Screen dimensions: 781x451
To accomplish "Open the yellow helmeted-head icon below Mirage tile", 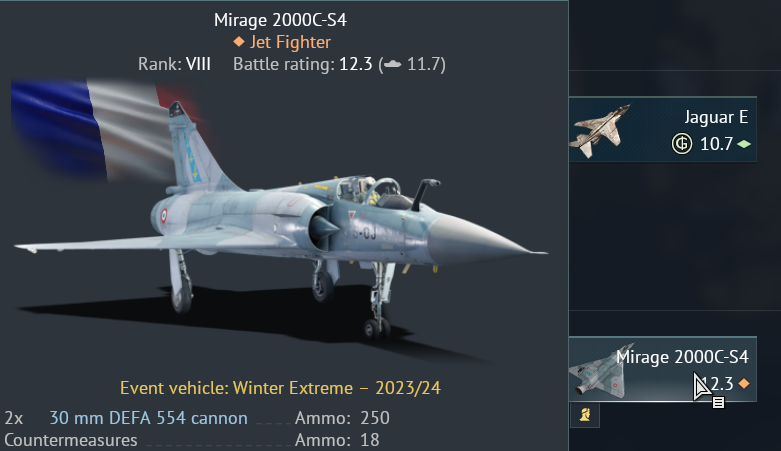I will coord(585,415).
